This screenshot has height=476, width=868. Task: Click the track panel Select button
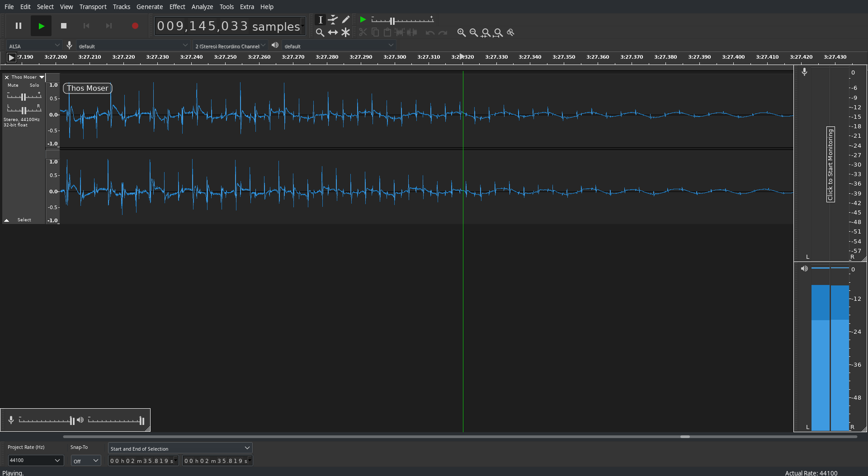tap(24, 220)
